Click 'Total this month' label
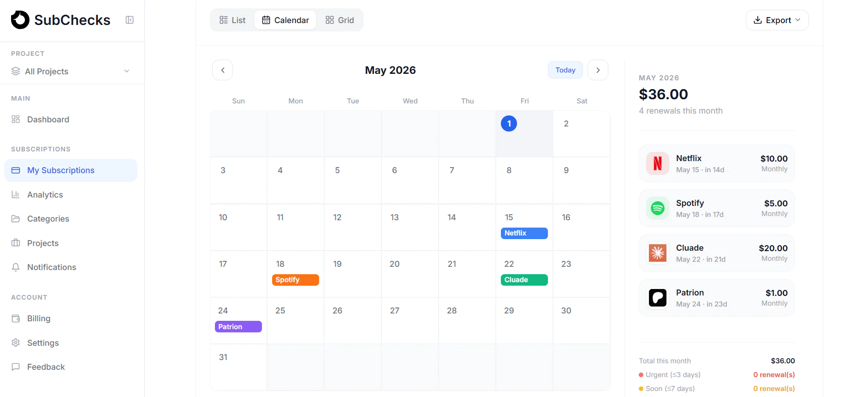Image resolution: width=868 pixels, height=397 pixels. tap(665, 361)
